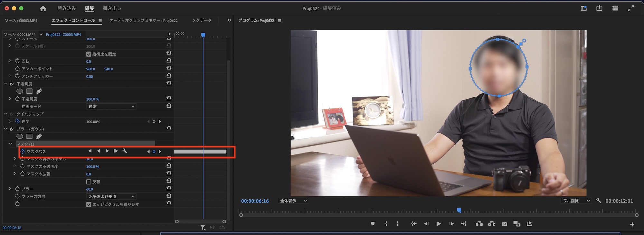Screen dimensions: 644x235
Task: Open the ブラーの方向 dropdown
Action: tap(111, 196)
